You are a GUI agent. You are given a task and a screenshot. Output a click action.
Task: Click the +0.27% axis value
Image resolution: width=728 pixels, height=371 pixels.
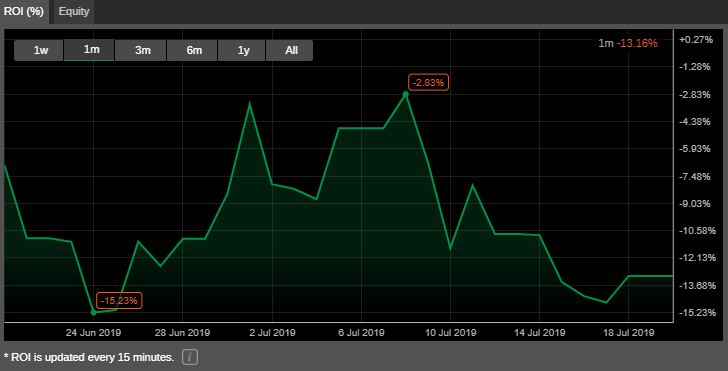click(x=696, y=40)
